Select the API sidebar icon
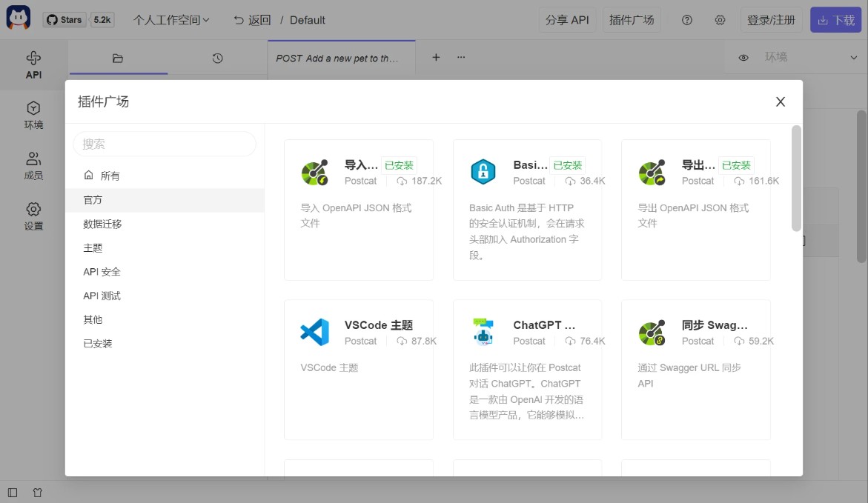The width and height of the screenshot is (868, 503). pos(33,64)
